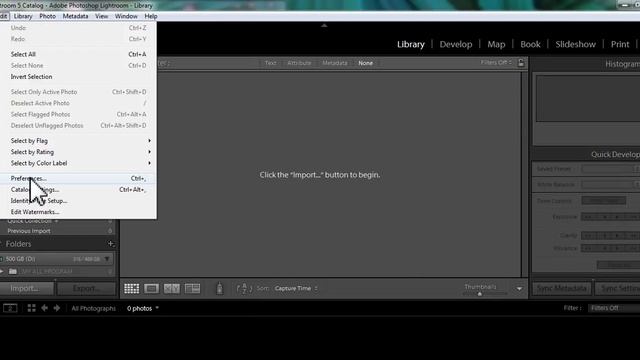The width and height of the screenshot is (640, 360).
Task: Toggle the sort direction a-z icon
Action: click(244, 289)
